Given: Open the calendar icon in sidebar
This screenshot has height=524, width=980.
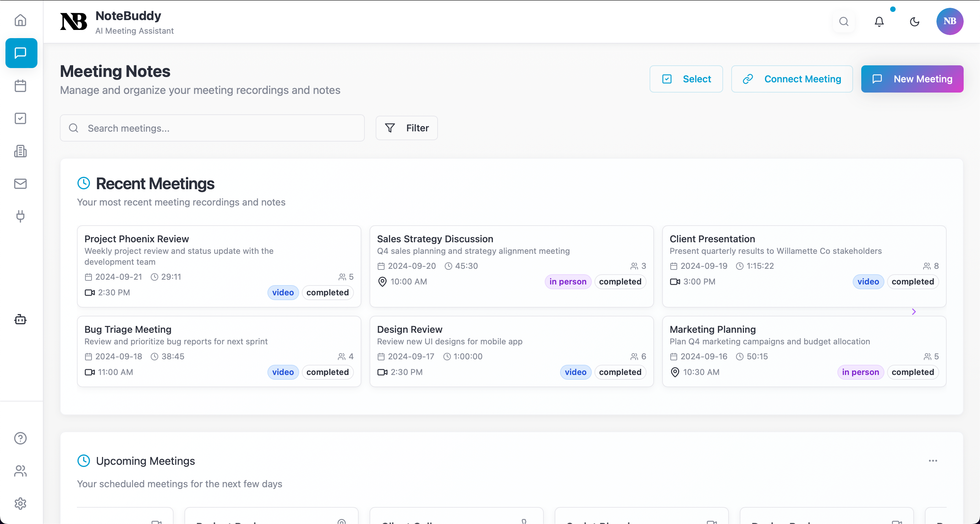Looking at the screenshot, I should pyautogui.click(x=20, y=86).
